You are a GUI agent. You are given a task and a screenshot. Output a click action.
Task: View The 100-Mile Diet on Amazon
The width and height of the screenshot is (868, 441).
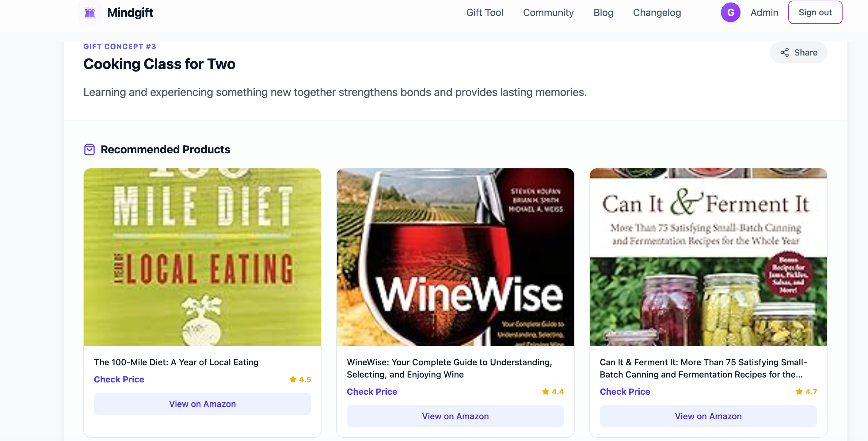tap(202, 404)
